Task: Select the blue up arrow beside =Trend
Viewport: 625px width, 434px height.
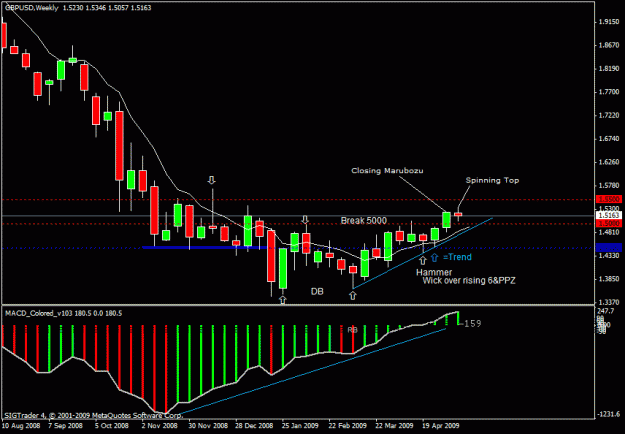Action: click(435, 257)
